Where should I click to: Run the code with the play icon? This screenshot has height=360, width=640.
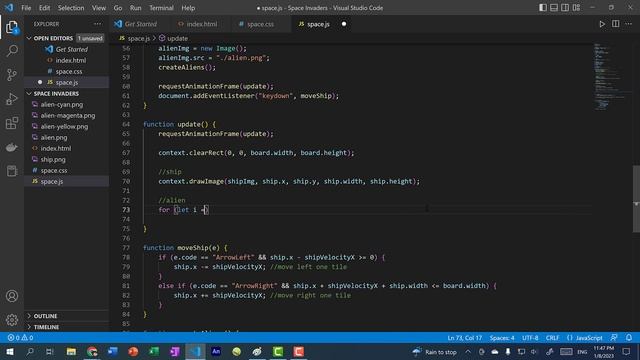coord(602,24)
